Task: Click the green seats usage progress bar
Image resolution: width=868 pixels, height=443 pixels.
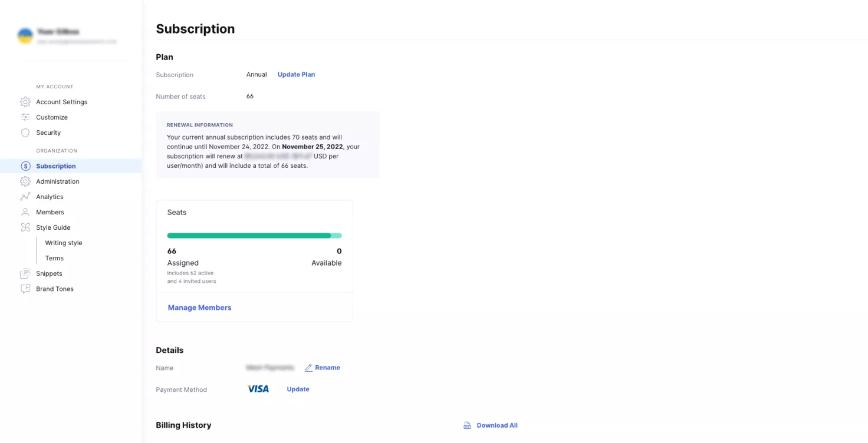Action: tap(254, 235)
